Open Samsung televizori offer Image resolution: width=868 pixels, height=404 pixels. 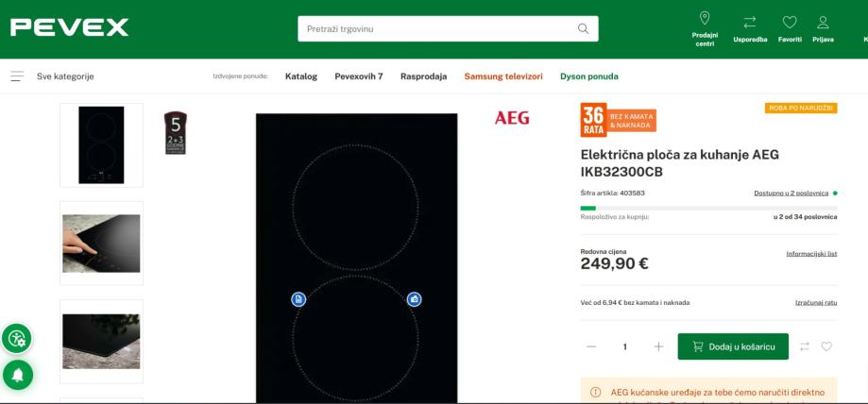(x=503, y=76)
